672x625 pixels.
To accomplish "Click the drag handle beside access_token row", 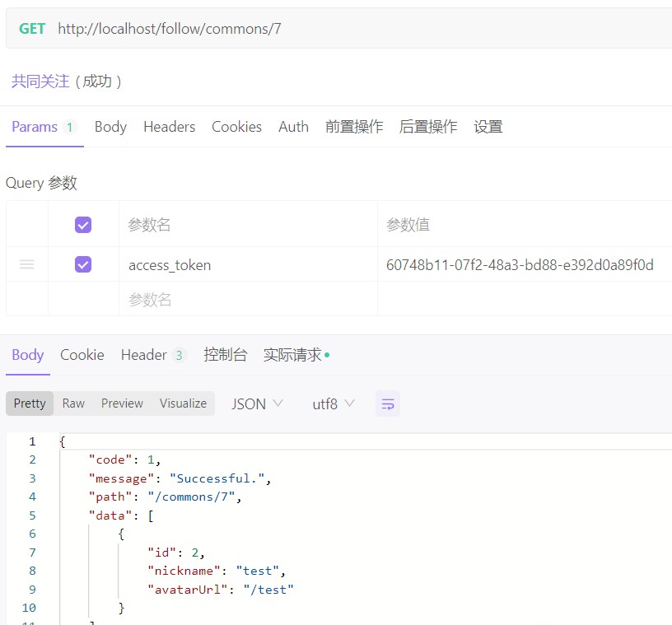I will [x=27, y=264].
